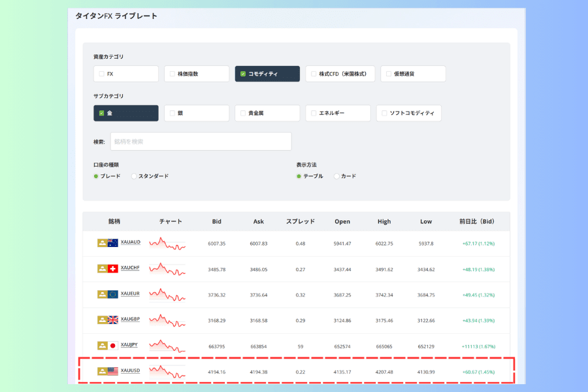Click the XAUEUR spread value 0.32
Image resolution: width=588 pixels, height=392 pixels.
pos(301,295)
